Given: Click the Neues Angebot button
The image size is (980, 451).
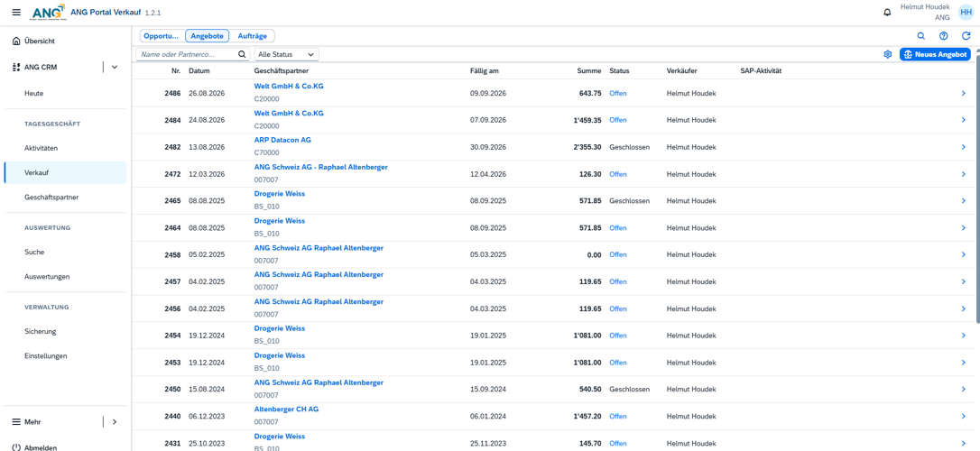Looking at the screenshot, I should [935, 54].
